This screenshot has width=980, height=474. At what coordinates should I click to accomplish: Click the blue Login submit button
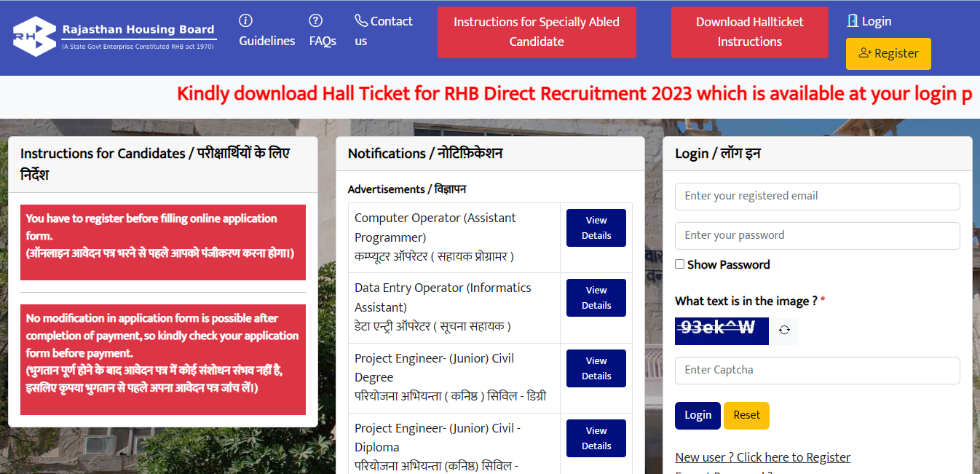(698, 416)
